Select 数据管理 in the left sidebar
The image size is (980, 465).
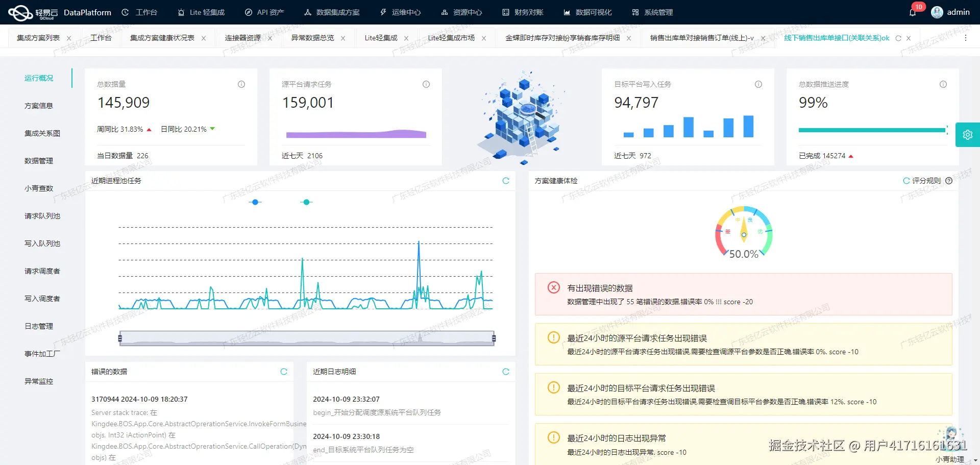click(x=38, y=160)
